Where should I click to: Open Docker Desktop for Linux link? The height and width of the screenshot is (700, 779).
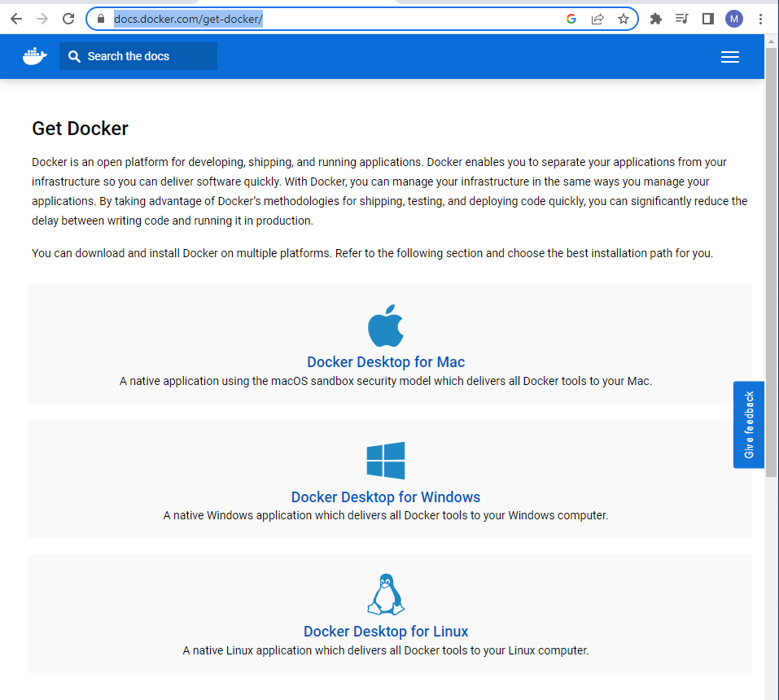point(386,632)
